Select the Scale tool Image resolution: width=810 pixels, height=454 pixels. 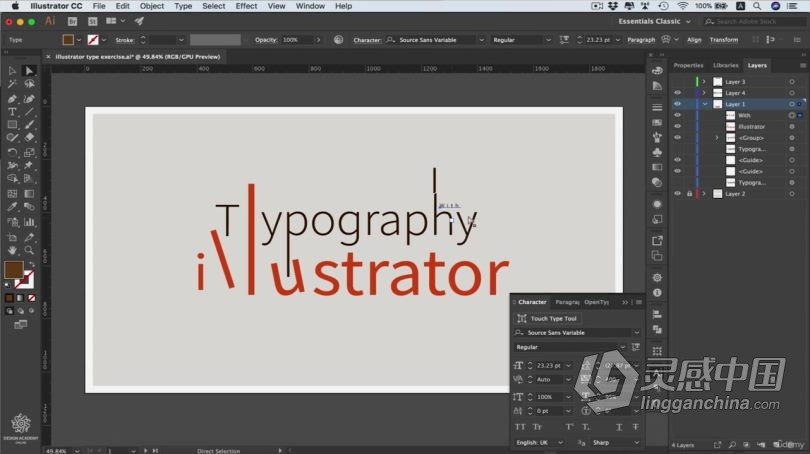click(29, 152)
